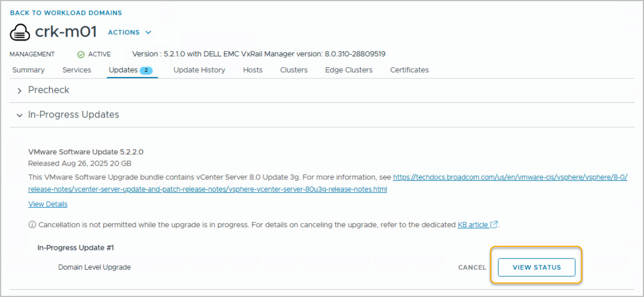644x297 pixels.
Task: Expand the Precheck section
Action: click(20, 91)
